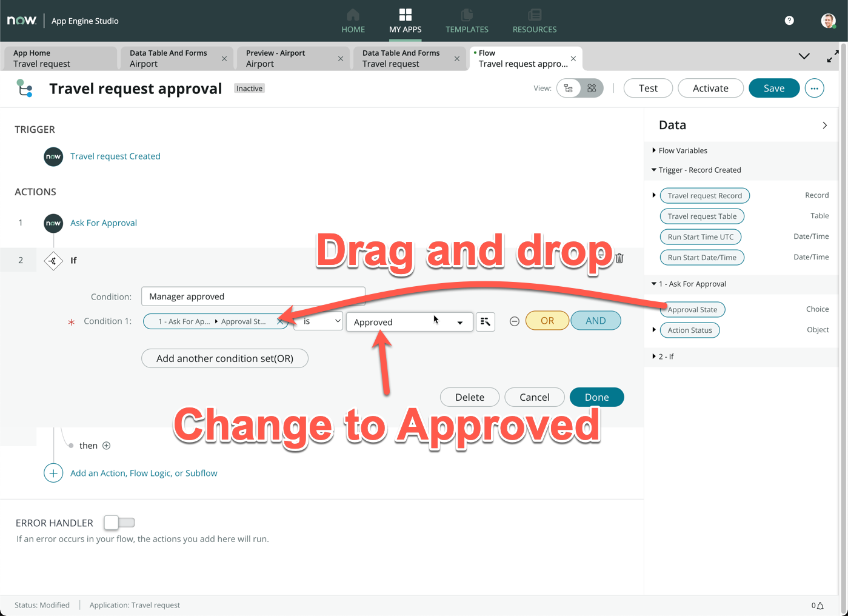This screenshot has height=616, width=848.
Task: Click the circled plus to add an action
Action: pyautogui.click(x=53, y=473)
